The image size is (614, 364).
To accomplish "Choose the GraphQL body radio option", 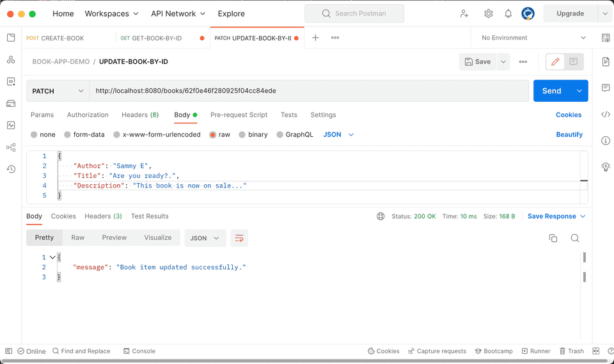I will click(280, 135).
